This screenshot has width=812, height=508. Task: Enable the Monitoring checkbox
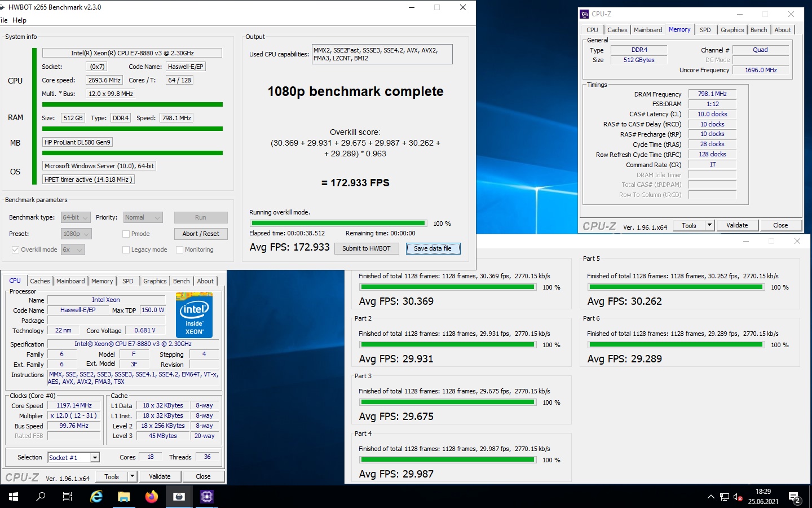pyautogui.click(x=180, y=249)
